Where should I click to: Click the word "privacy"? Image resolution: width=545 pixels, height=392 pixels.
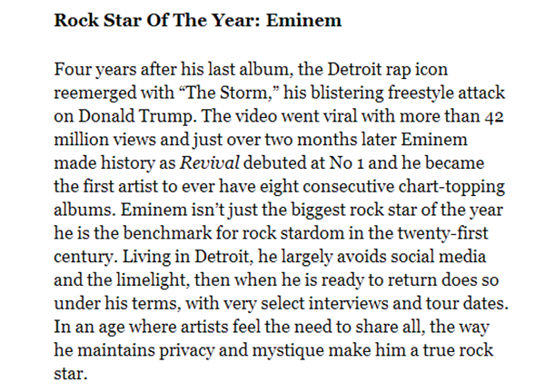(x=186, y=350)
